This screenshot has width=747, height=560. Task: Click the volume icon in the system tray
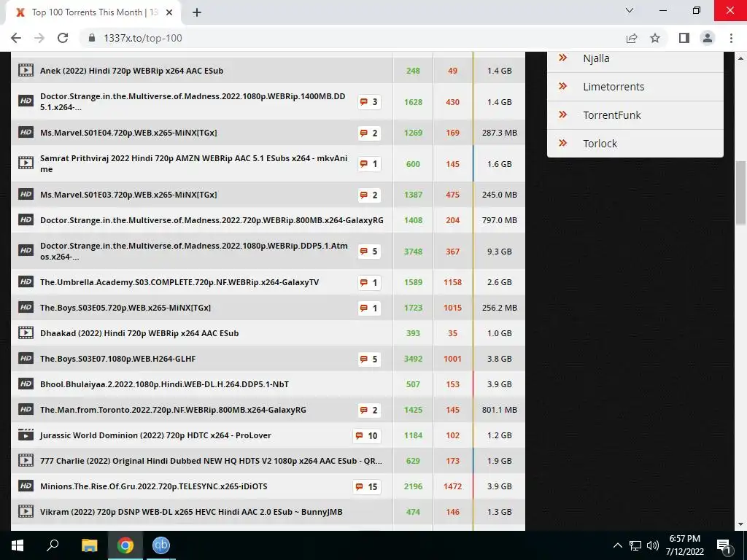[653, 545]
